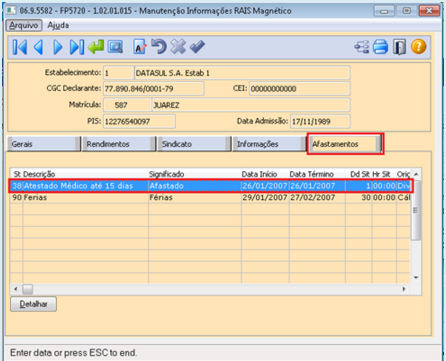
Task: Click the cancel X icon in toolbar
Action: coord(178,47)
